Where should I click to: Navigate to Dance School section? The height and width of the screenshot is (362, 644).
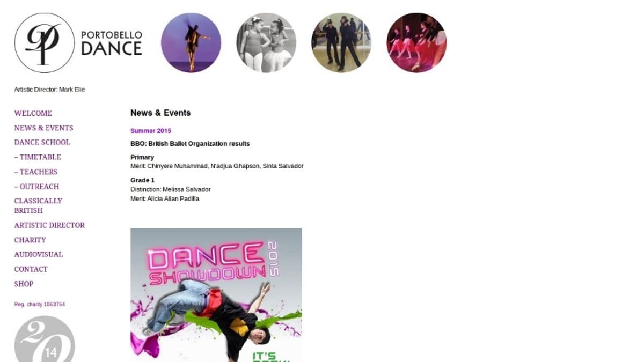[42, 142]
